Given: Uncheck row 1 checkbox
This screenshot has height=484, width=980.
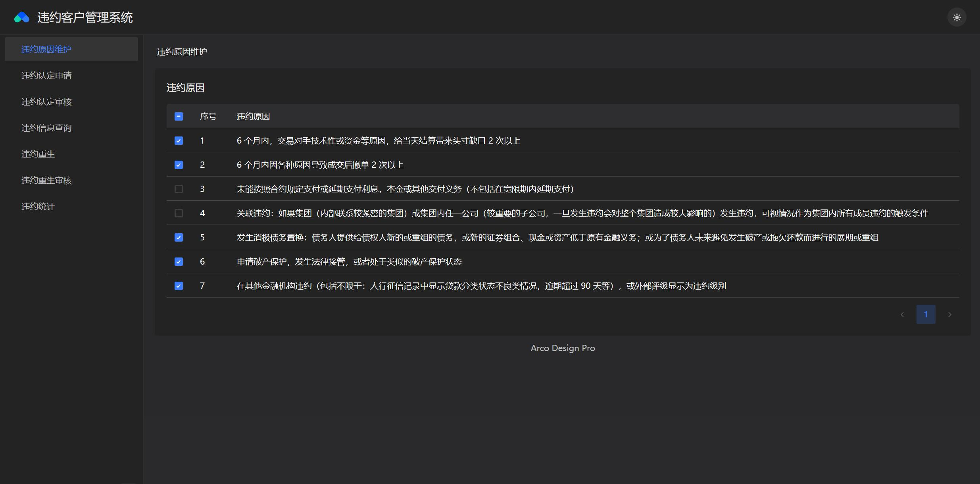Looking at the screenshot, I should pos(179,141).
